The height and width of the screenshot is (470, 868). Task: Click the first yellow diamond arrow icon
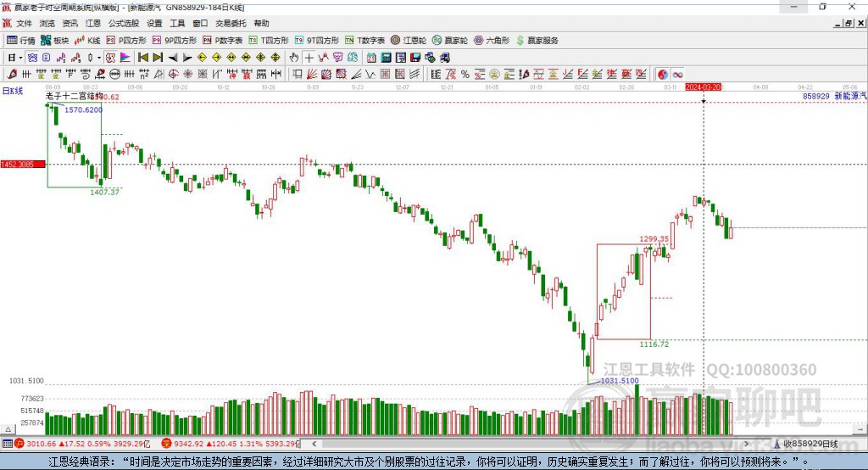tap(202, 58)
